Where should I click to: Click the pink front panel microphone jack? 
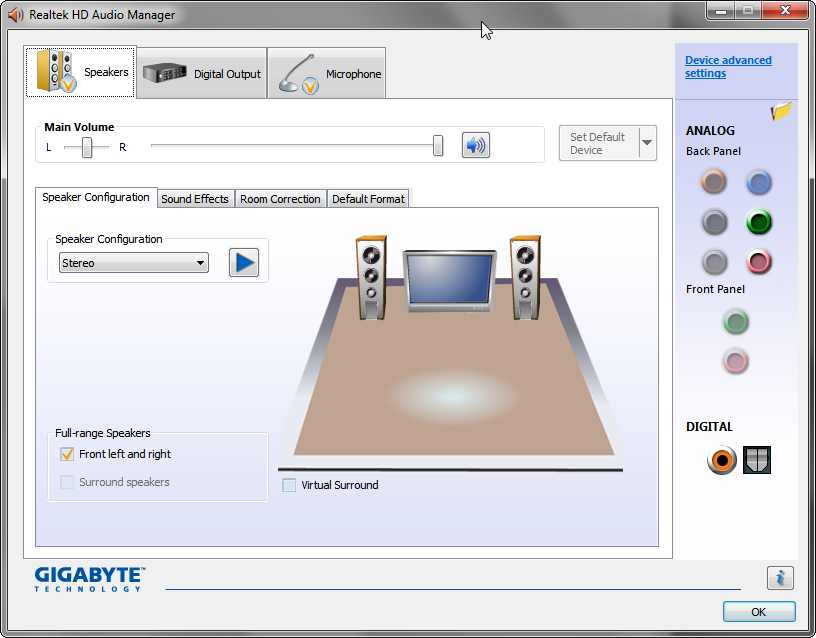(x=736, y=361)
